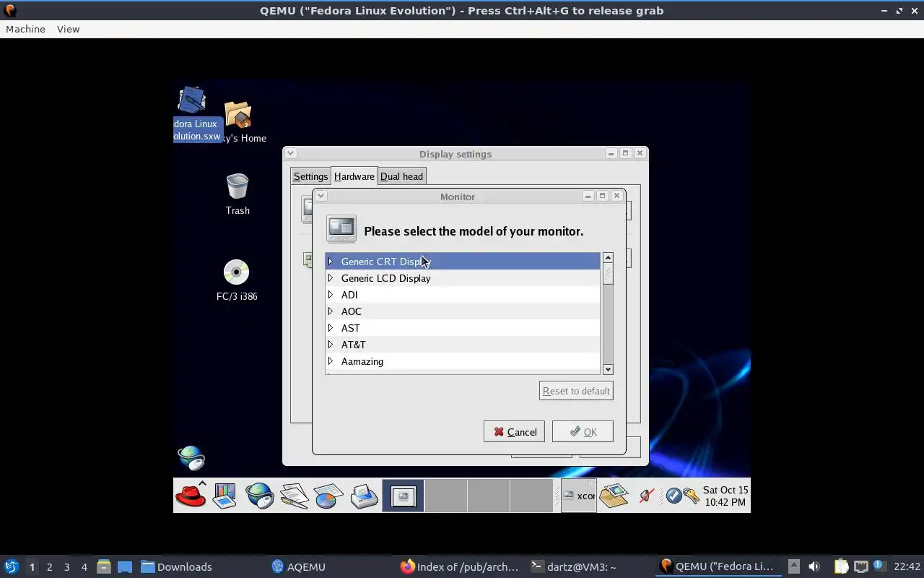The width and height of the screenshot is (924, 578).
Task: Open the Trash desktop icon
Action: pos(237,194)
